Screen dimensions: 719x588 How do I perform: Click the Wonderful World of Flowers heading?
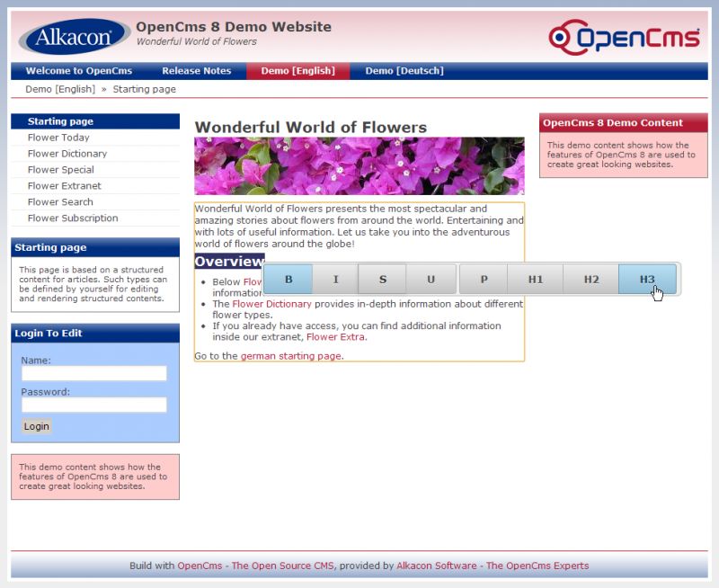pos(311,127)
